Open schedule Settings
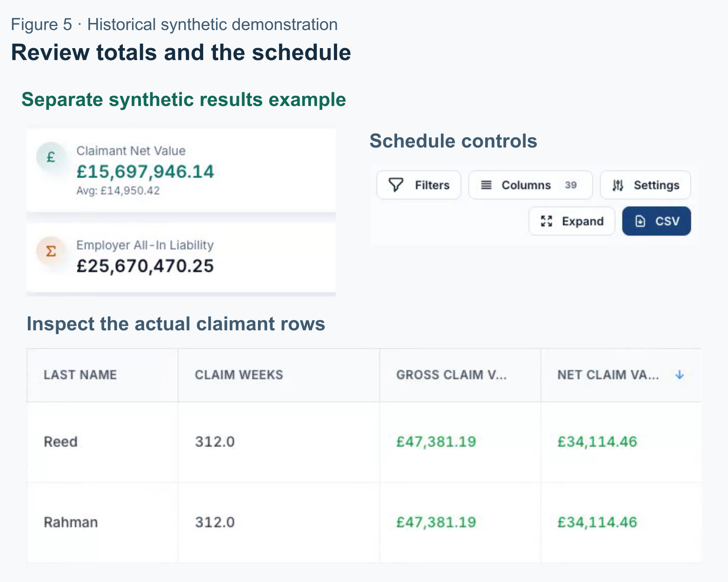This screenshot has height=582, width=728. pos(645,185)
